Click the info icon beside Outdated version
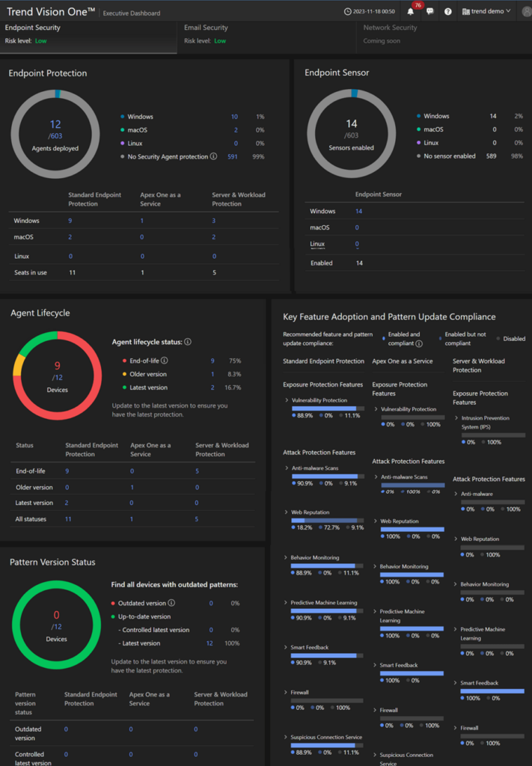 [x=171, y=603]
